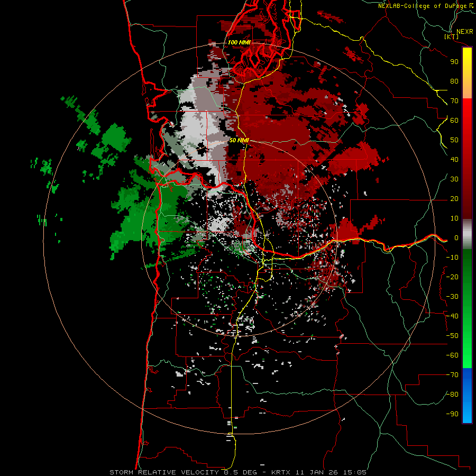Click the "11 JAN 26" date text

pos(317,472)
